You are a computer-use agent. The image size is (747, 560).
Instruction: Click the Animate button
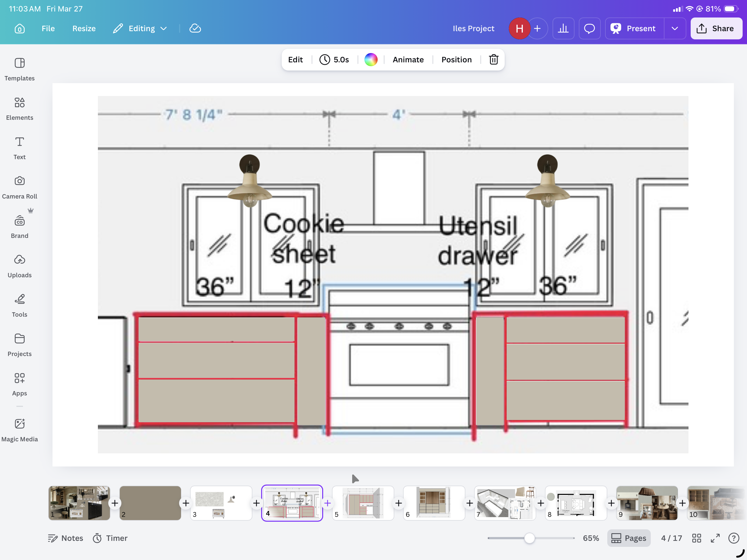(x=408, y=60)
